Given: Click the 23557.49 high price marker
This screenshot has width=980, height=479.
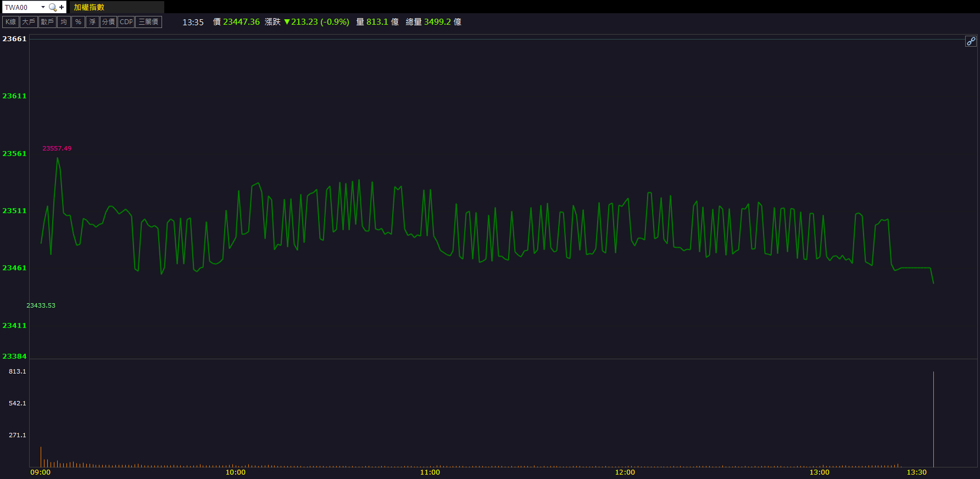Looking at the screenshot, I should 57,148.
